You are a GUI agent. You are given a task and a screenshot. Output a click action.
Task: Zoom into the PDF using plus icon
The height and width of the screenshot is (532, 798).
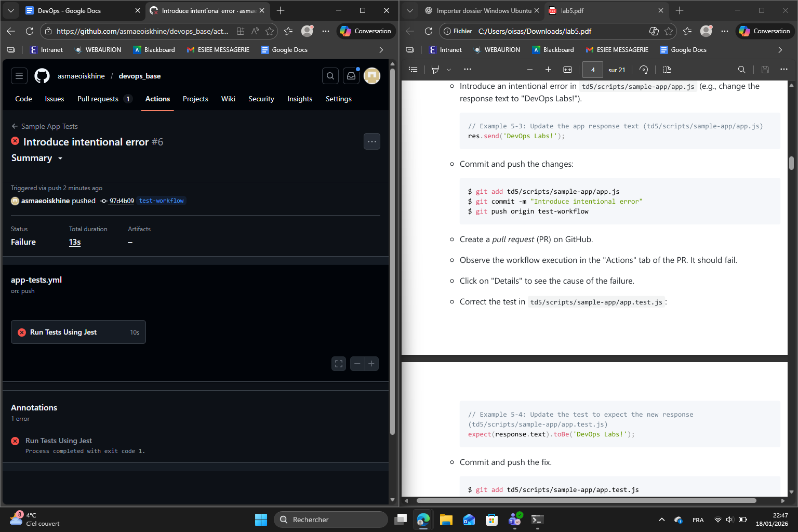[x=548, y=69]
